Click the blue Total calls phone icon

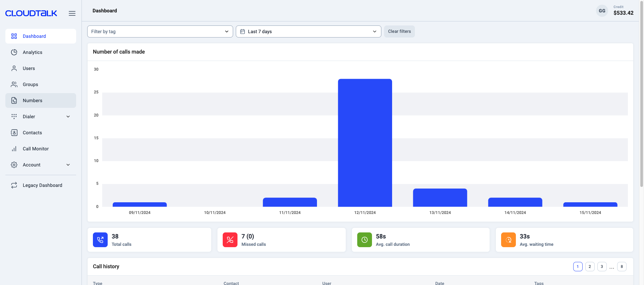100,240
